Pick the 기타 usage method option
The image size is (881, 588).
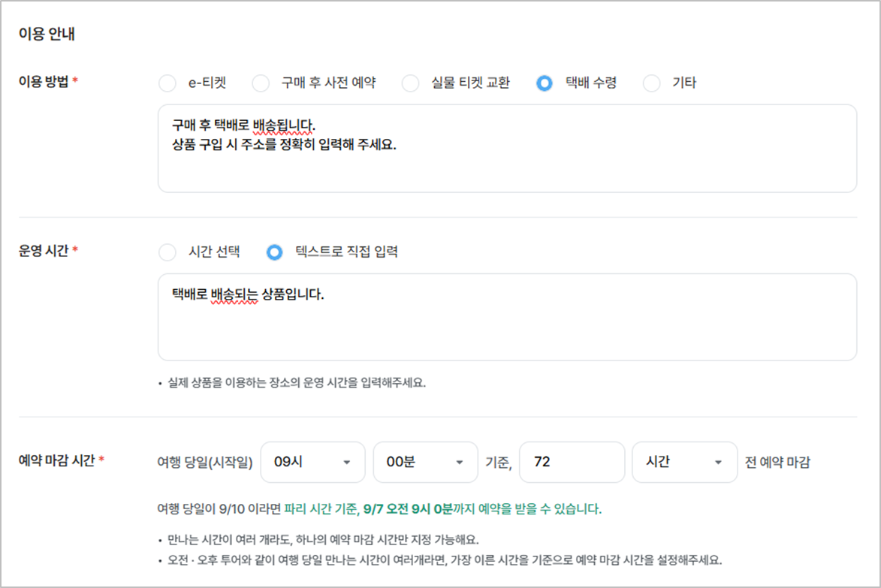651,83
